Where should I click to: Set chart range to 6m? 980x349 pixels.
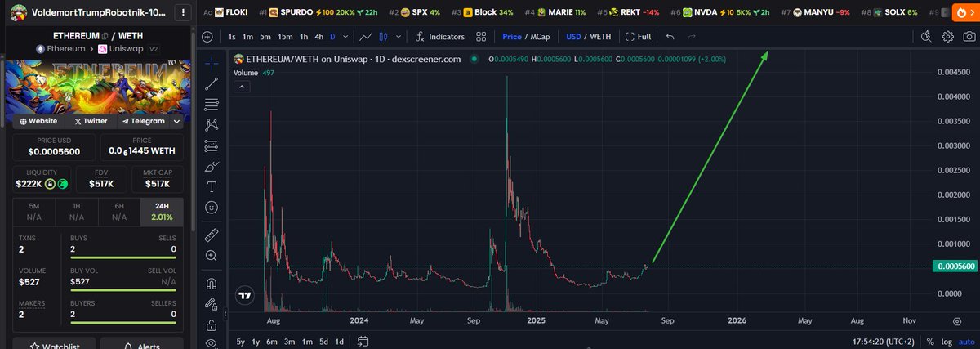click(x=272, y=341)
